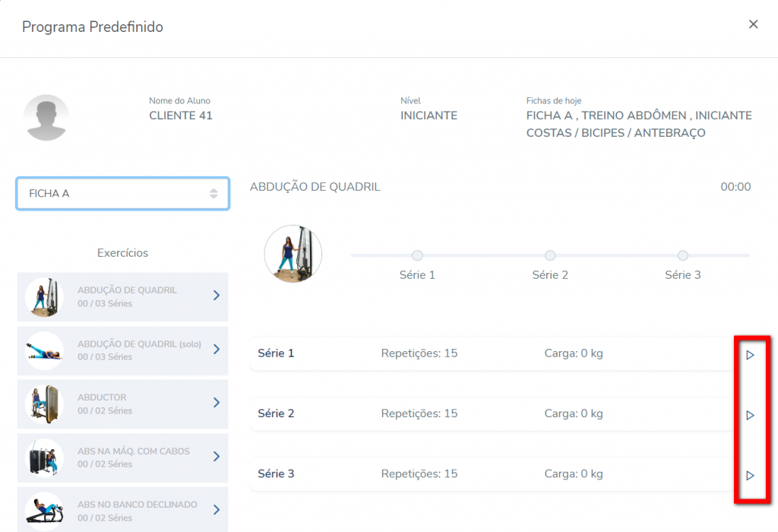
Task: Select ABDUÇÃO DE QUADRIL (solo) thumbnail
Action: [44, 350]
